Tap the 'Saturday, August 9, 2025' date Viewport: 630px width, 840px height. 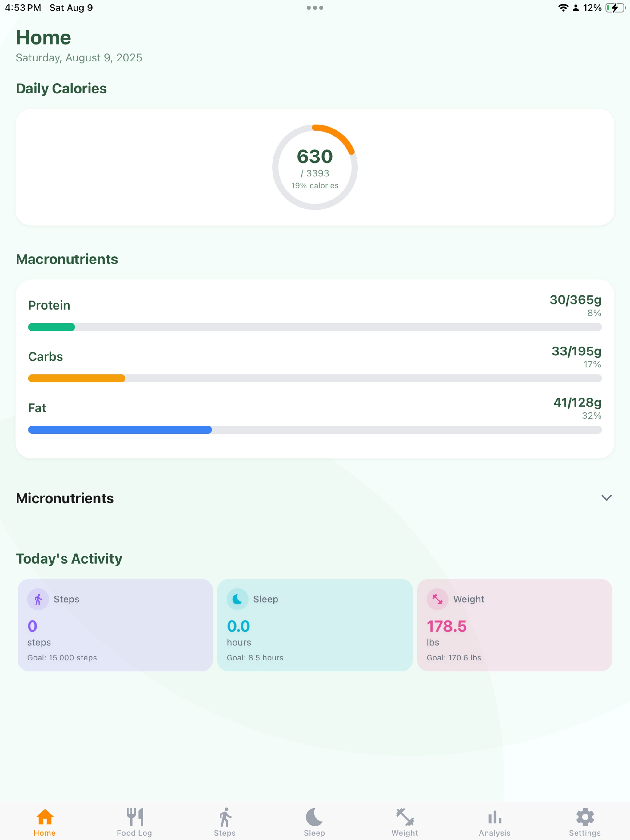coord(79,58)
